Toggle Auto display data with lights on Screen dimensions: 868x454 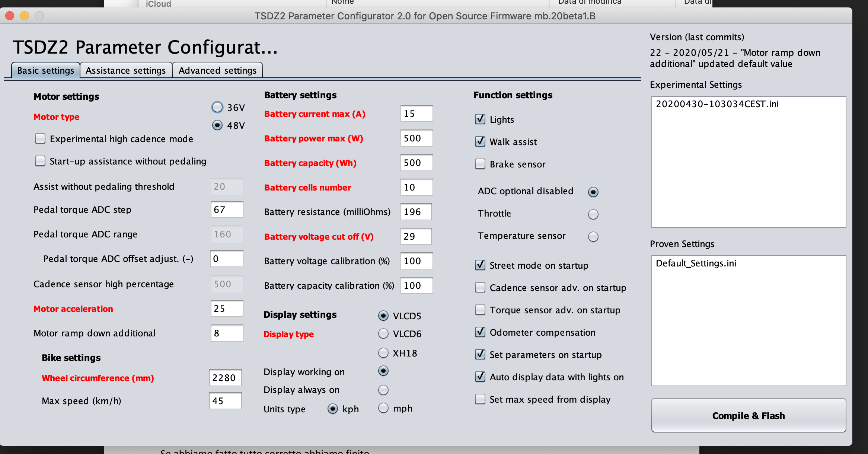(x=480, y=377)
